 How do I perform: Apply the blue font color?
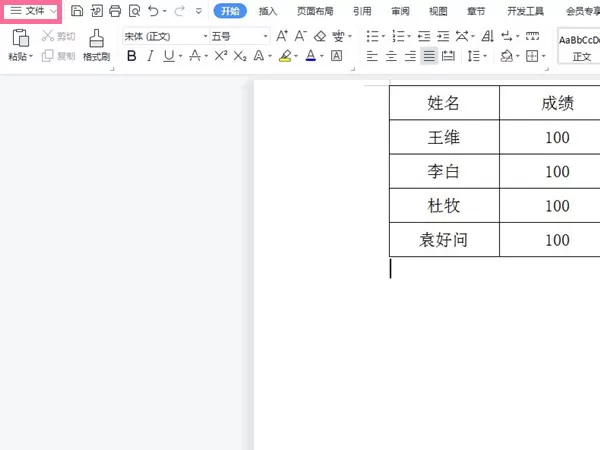(x=311, y=56)
